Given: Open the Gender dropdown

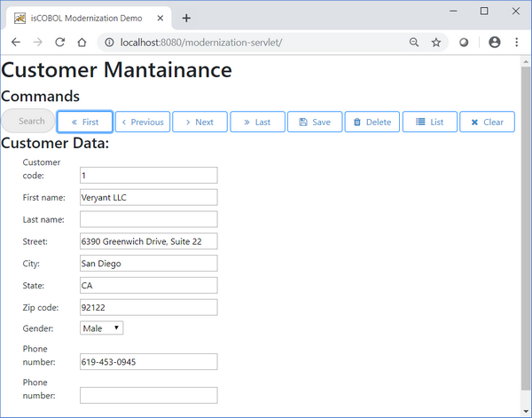Looking at the screenshot, I should point(101,328).
